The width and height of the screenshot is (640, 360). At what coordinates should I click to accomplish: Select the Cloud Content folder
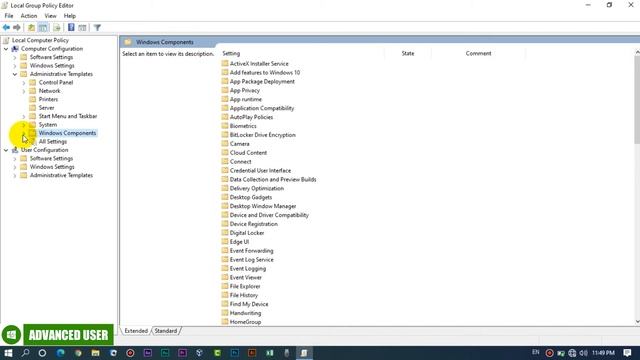pos(248,153)
